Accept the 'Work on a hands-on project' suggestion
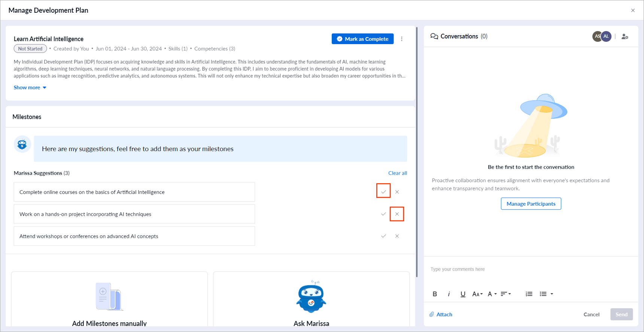This screenshot has height=332, width=644. tap(383, 214)
